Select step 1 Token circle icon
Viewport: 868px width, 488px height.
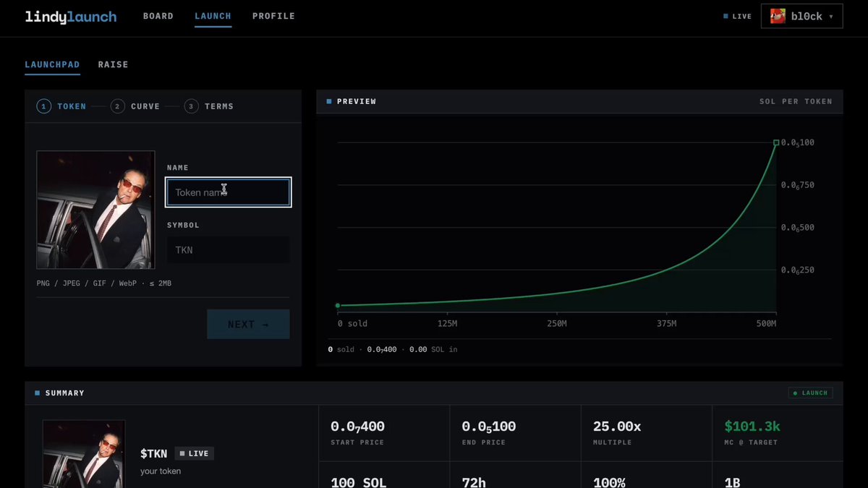pyautogui.click(x=44, y=106)
